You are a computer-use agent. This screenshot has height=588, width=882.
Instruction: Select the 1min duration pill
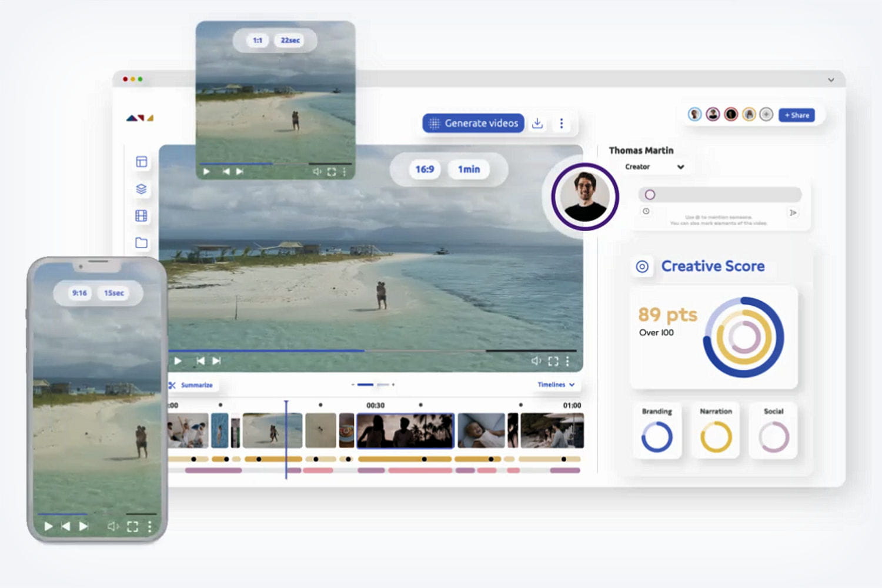pyautogui.click(x=469, y=169)
